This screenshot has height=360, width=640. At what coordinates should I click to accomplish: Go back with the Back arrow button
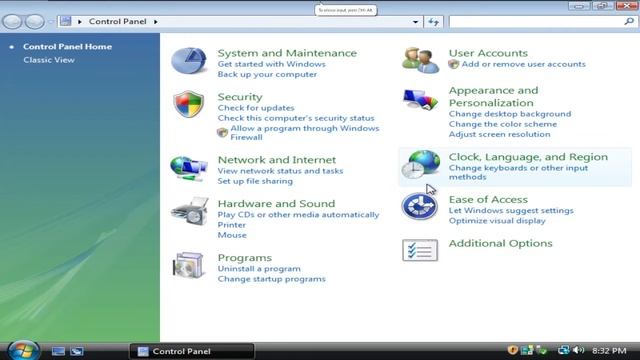click(x=12, y=22)
